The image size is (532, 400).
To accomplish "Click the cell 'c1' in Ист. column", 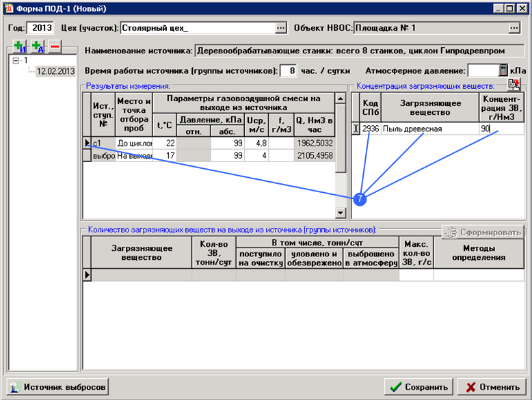I will [103, 143].
